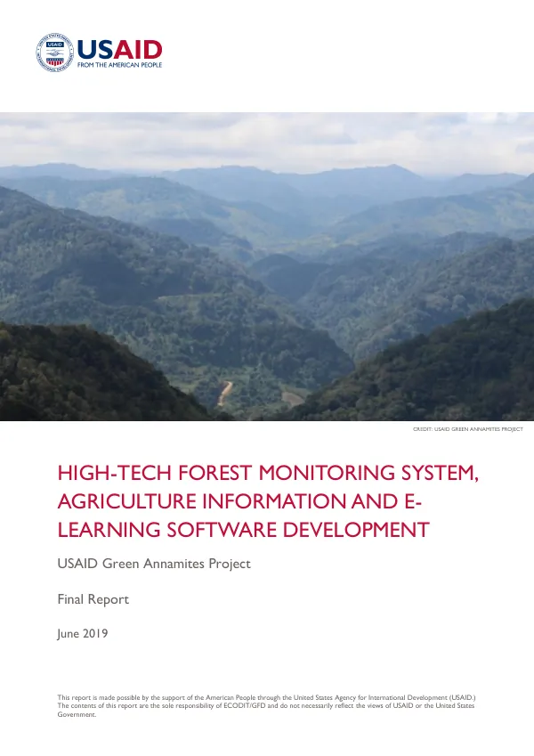The width and height of the screenshot is (534, 756).
Task: Click title line 'LEARNING SOFTWARE DEVELOPMENT'
Action: click(243, 530)
